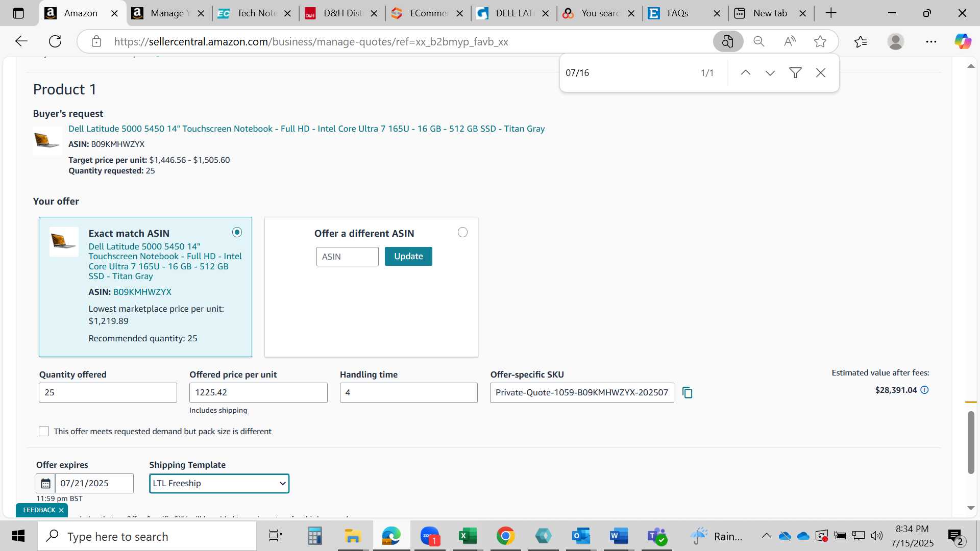Open the buyer's request Dell Latitude link

306,129
